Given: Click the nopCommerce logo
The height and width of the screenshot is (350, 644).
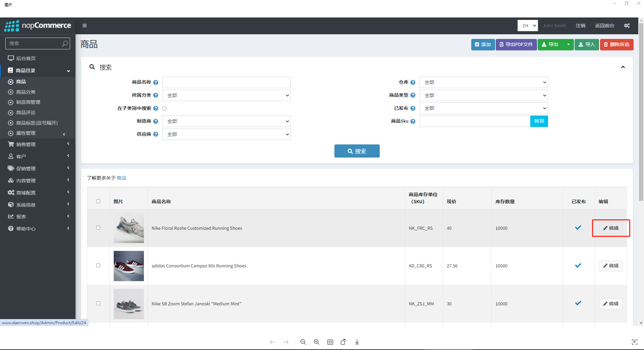Looking at the screenshot, I should [x=38, y=26].
